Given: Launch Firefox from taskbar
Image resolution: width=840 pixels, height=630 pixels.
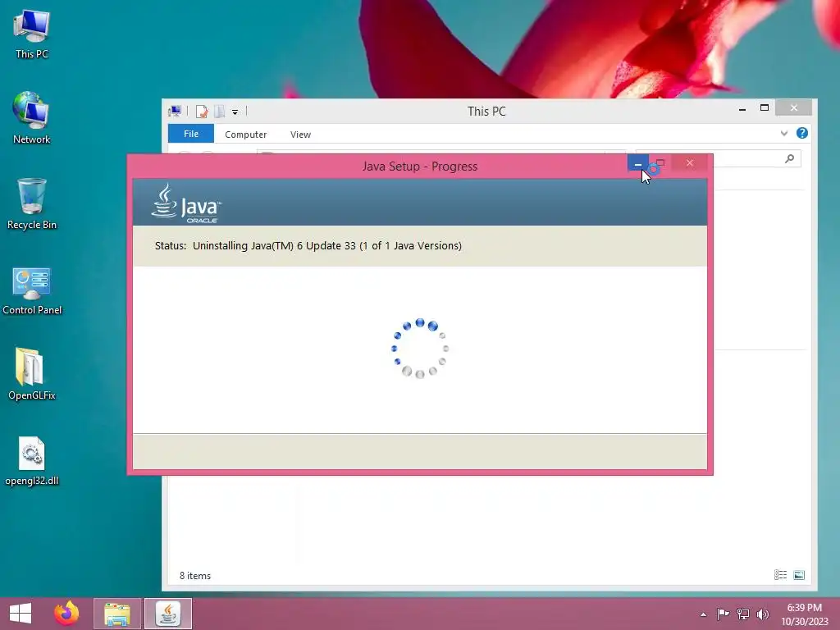Looking at the screenshot, I should click(66, 614).
